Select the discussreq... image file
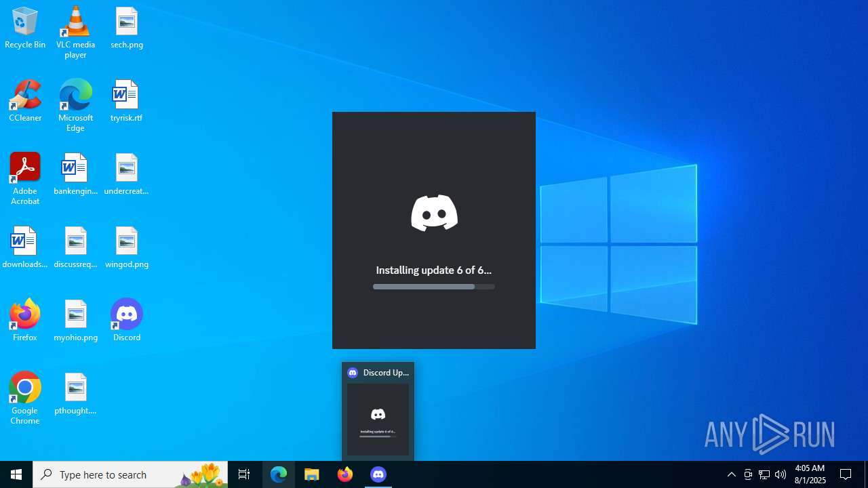This screenshot has height=488, width=868. (x=75, y=247)
